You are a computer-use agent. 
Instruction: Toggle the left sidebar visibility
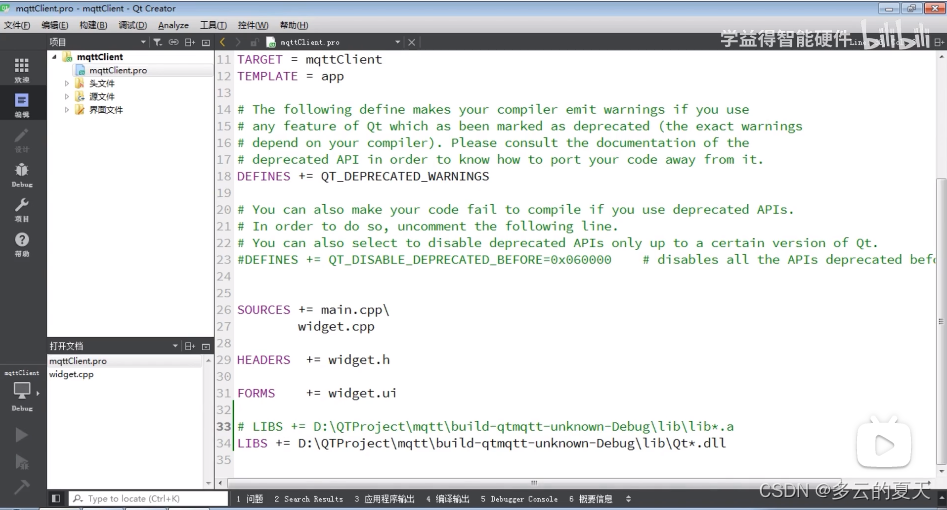click(x=56, y=499)
